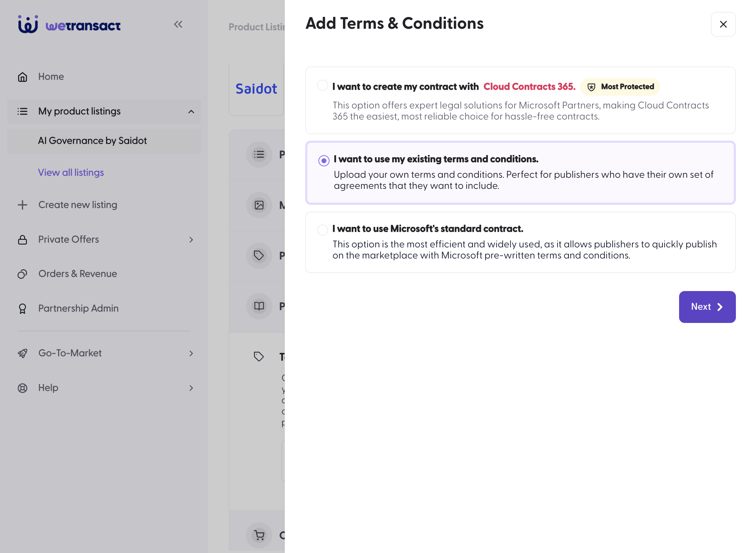This screenshot has height=553, width=756.
Task: Collapse My product listings chevron
Action: [191, 112]
